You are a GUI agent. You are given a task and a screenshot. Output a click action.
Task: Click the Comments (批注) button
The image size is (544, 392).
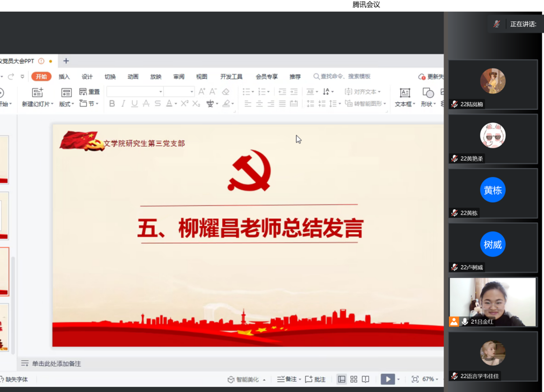[315, 379]
